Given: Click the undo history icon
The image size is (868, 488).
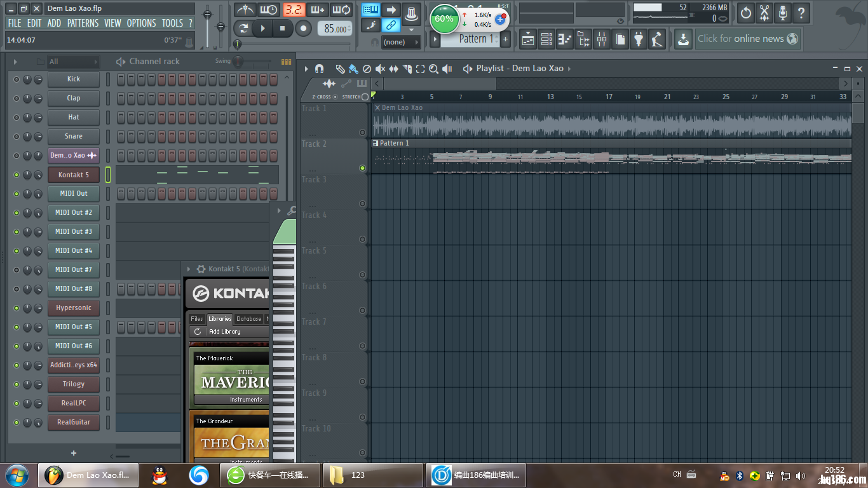Looking at the screenshot, I should point(746,12).
